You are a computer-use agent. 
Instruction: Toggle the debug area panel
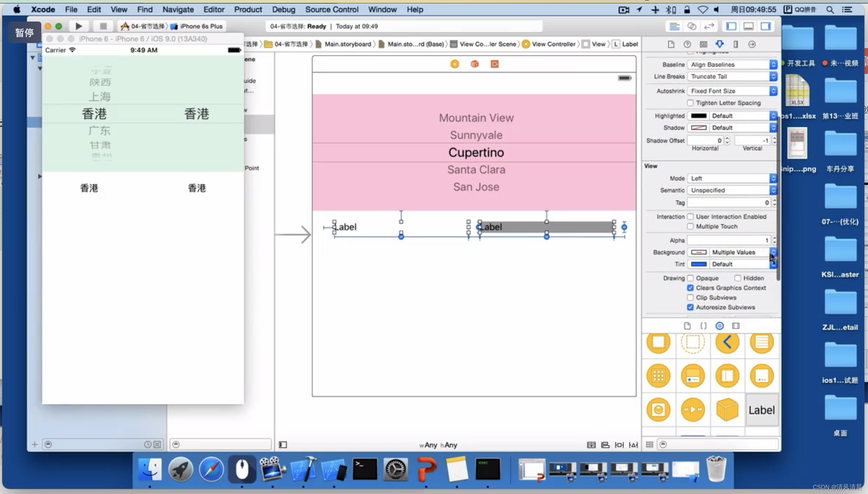(x=749, y=26)
